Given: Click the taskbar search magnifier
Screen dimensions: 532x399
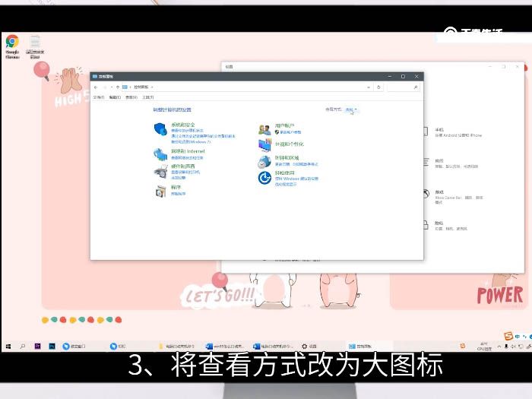Looking at the screenshot, I should 23,346.
